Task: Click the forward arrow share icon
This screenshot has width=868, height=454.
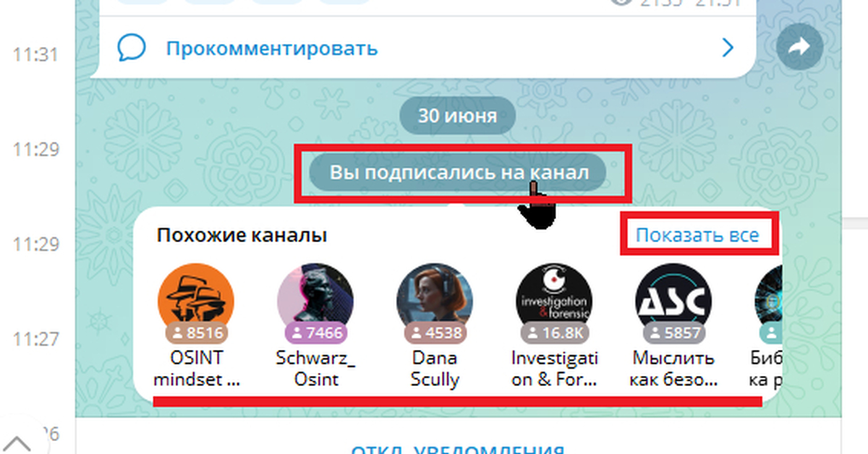Action: tap(799, 48)
